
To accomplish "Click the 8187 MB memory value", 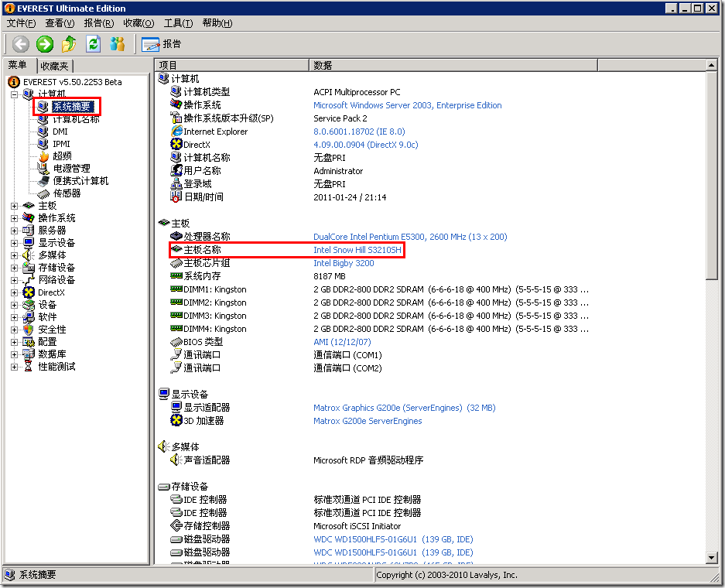I will 330,276.
